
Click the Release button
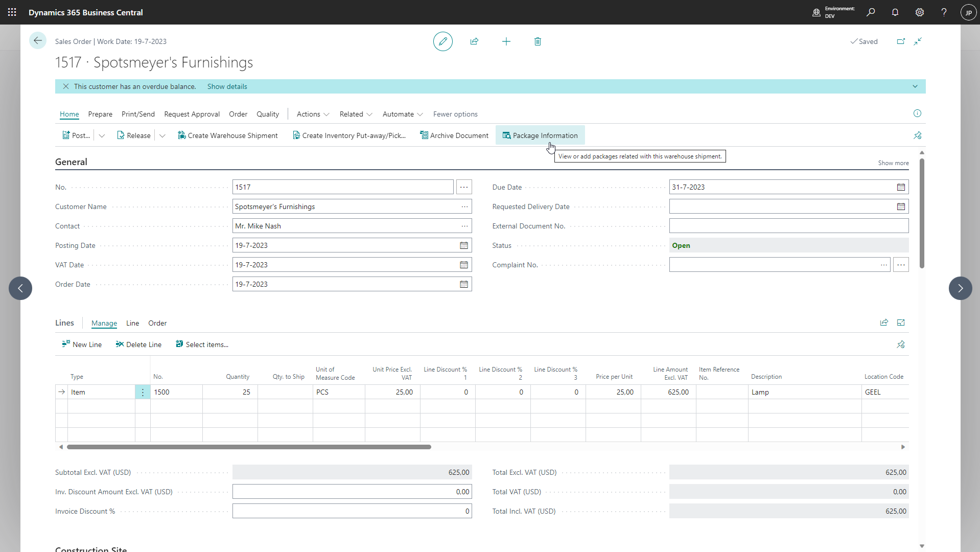(134, 135)
